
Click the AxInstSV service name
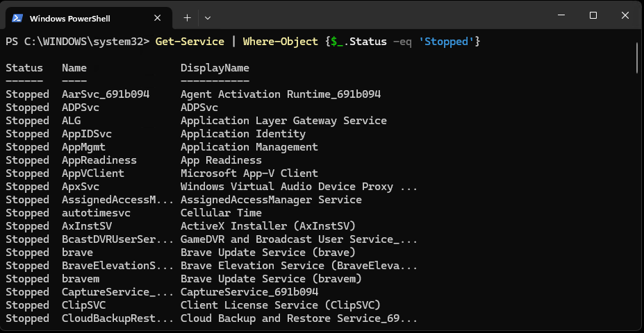coord(87,226)
